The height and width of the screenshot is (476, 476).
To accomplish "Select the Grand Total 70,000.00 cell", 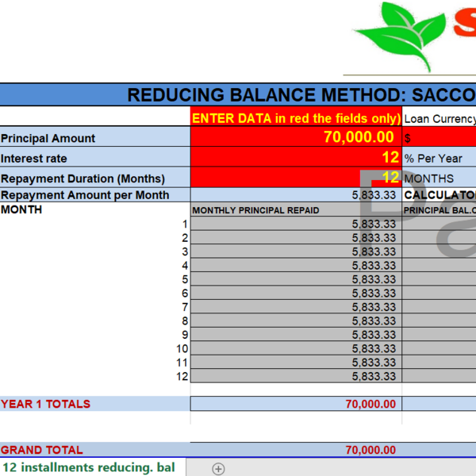I will pyautogui.click(x=296, y=450).
